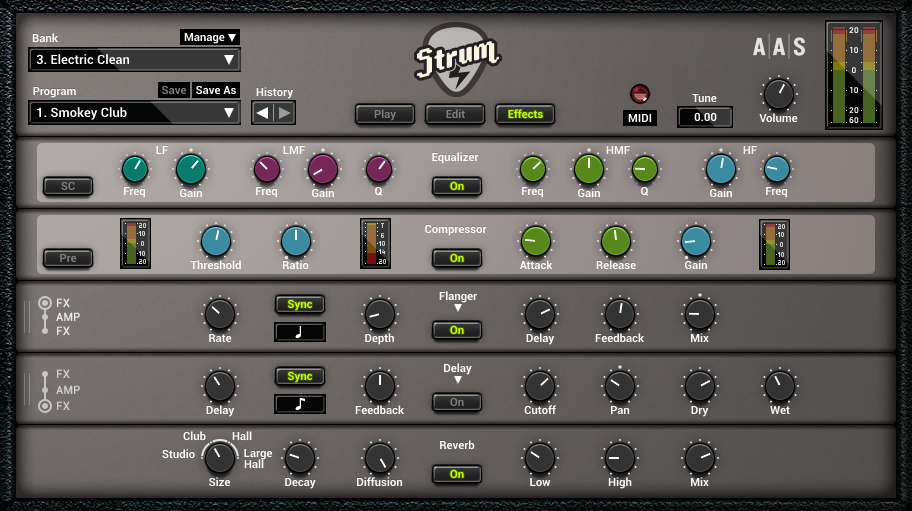Toggle the Flanger Sync button

300,304
